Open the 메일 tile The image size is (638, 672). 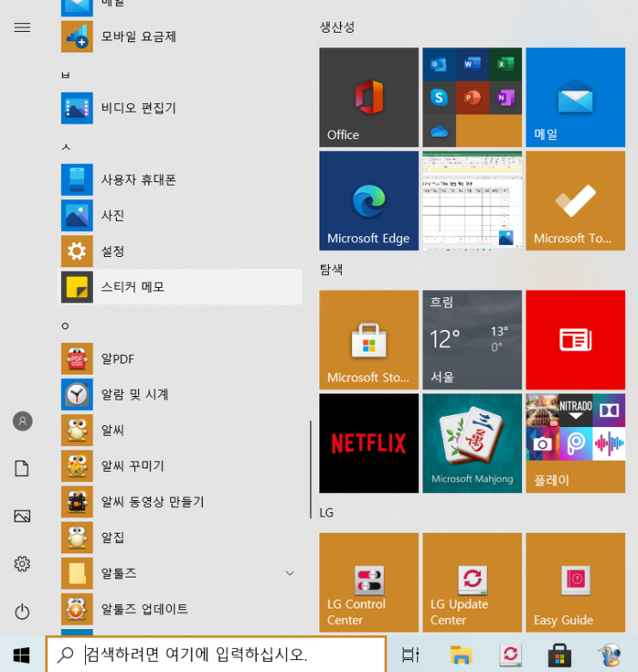575,97
